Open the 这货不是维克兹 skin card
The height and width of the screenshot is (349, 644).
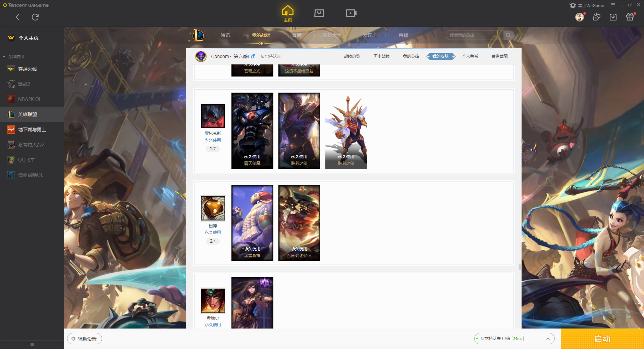coord(299,70)
